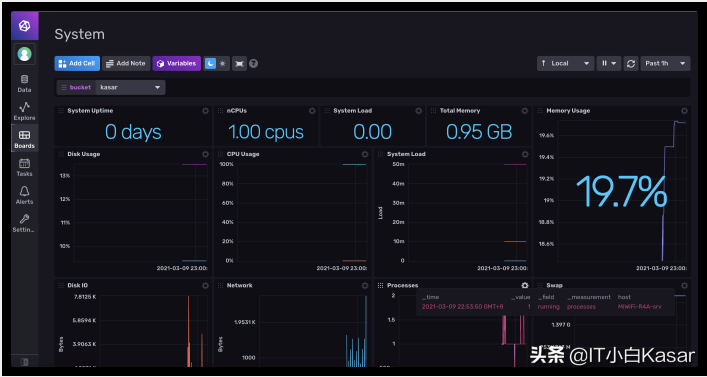Screen dimensions: 707x377
Task: Expand the Local timezone dropdown
Action: [565, 64]
